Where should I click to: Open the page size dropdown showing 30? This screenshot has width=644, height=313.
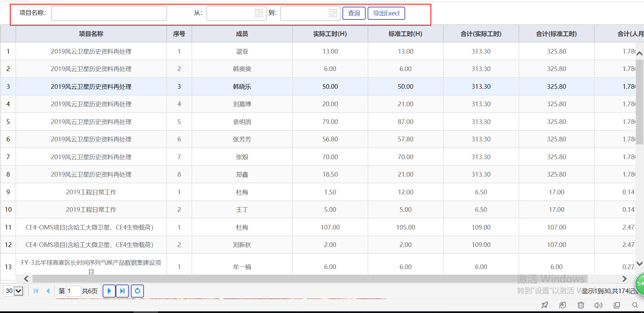[14, 291]
